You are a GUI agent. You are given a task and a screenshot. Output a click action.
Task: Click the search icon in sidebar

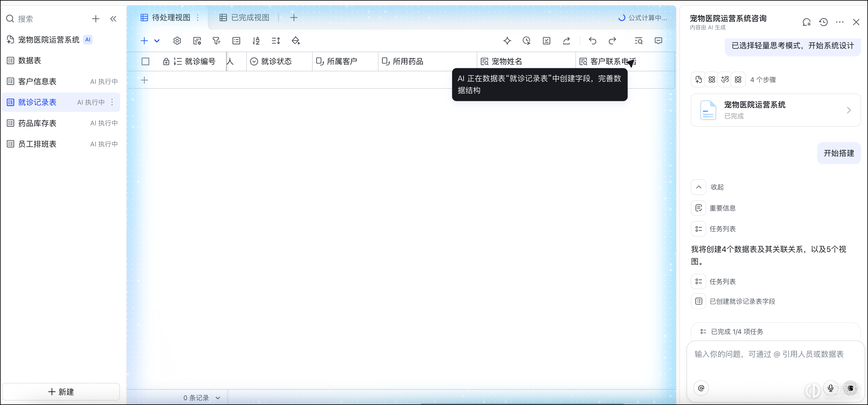10,19
